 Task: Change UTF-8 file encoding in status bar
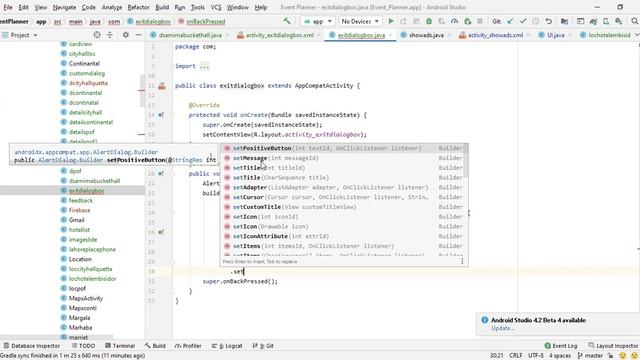[x=535, y=356]
